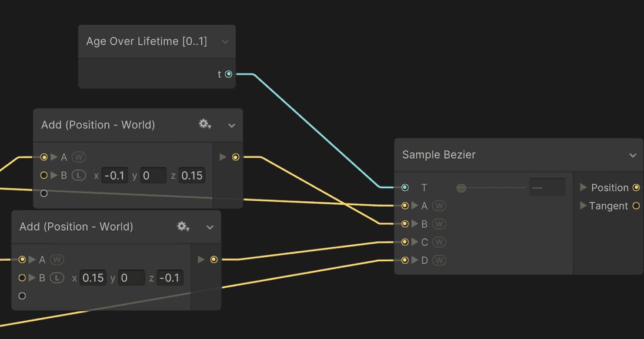
Task: Click the C input port on Sample Bezier
Action: pyautogui.click(x=405, y=242)
